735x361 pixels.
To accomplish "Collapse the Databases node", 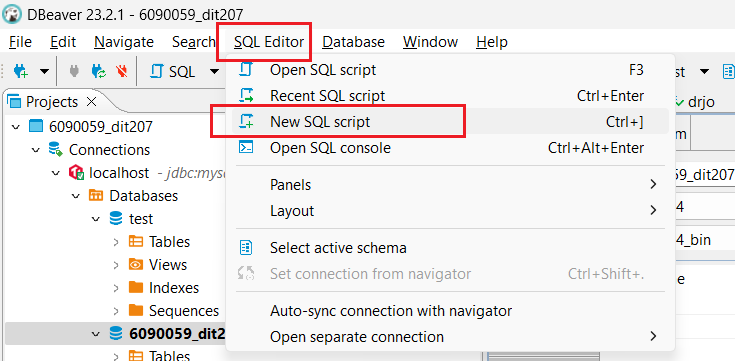I will 76,196.
